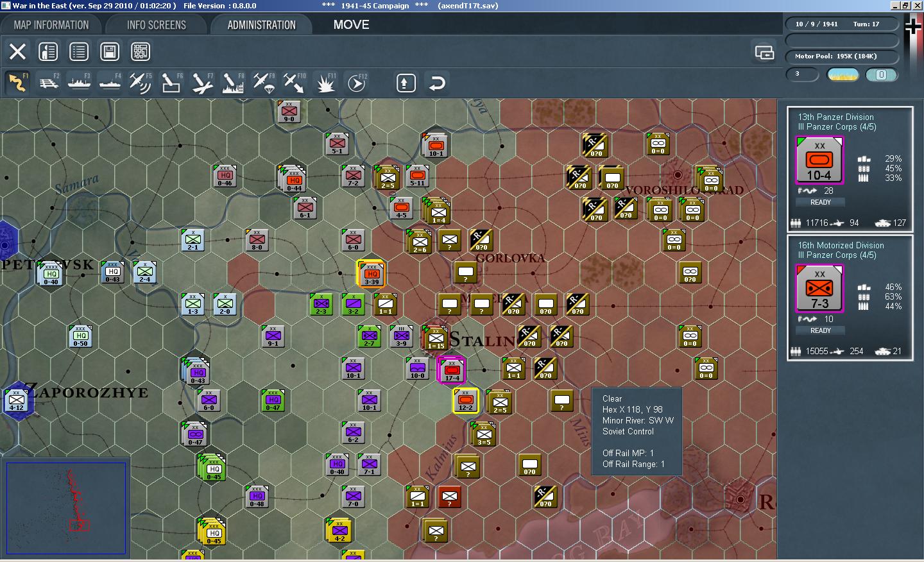Click the Turn: 17 indicator
The width and height of the screenshot is (924, 562).
click(x=866, y=24)
